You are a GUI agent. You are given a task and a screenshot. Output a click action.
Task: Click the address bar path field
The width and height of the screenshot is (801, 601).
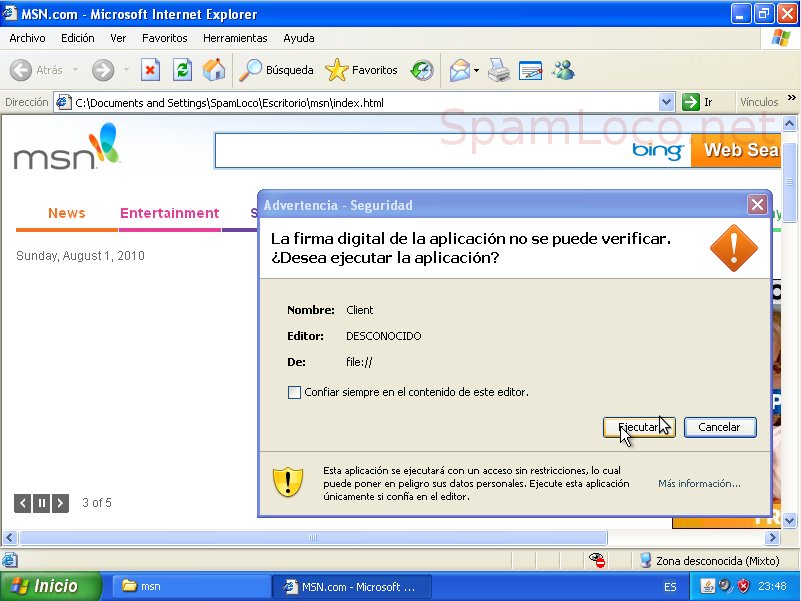click(x=358, y=102)
